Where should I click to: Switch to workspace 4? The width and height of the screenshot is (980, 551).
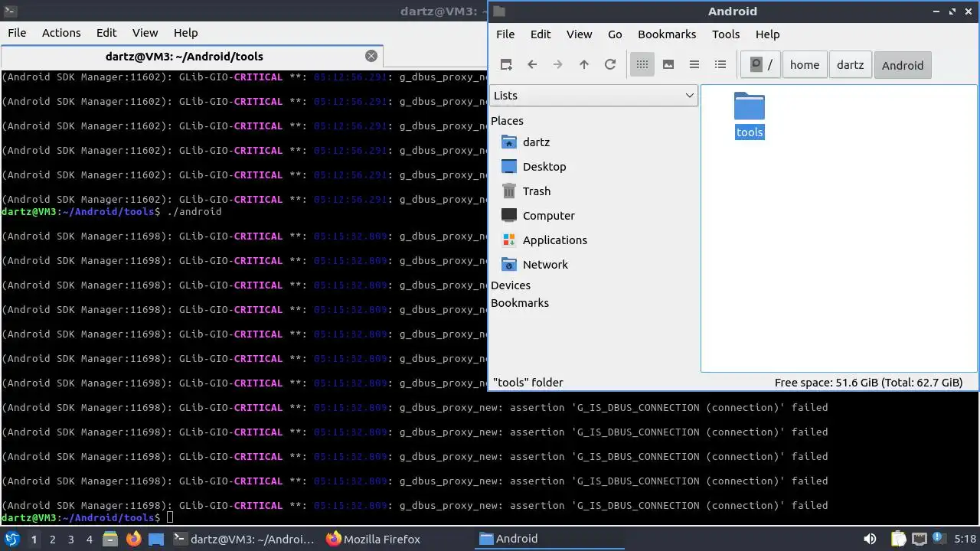tap(90, 540)
